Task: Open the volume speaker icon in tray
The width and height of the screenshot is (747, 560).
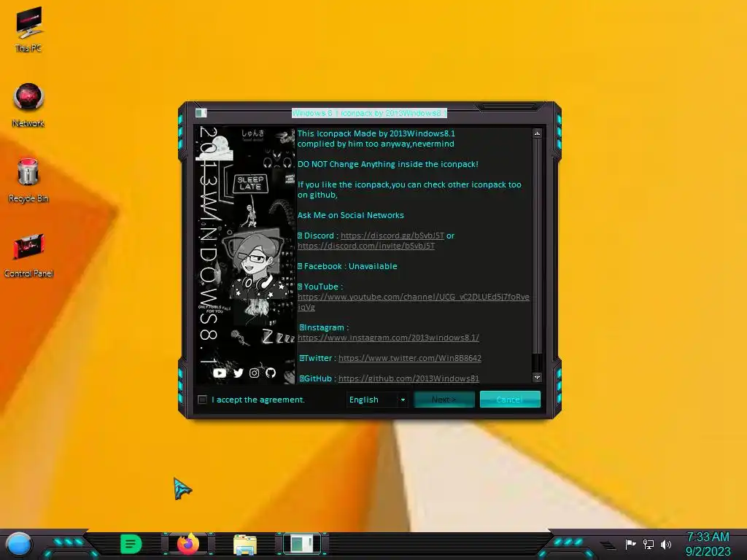Action: pos(665,544)
